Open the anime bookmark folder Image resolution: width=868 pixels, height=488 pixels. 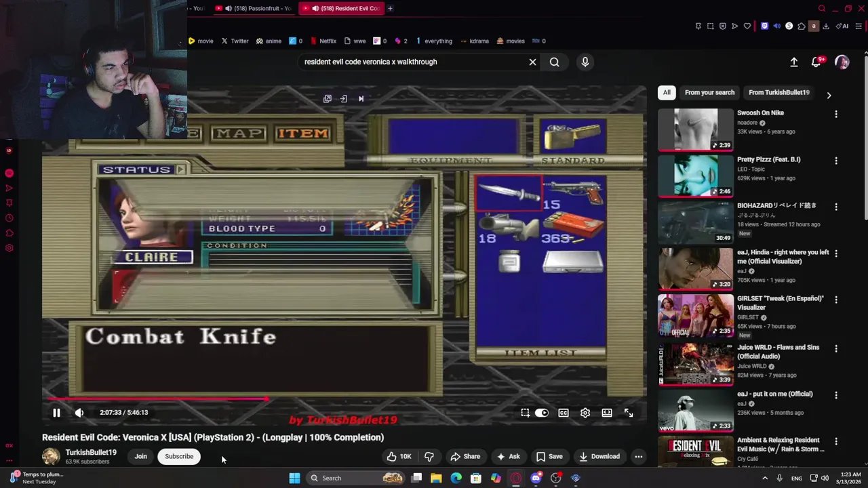point(269,41)
